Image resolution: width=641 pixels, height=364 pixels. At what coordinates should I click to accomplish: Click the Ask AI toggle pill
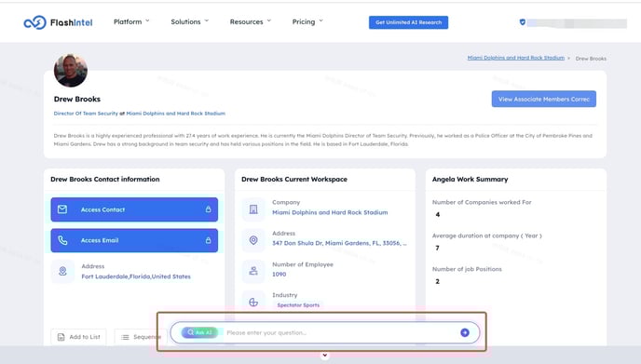coord(199,332)
